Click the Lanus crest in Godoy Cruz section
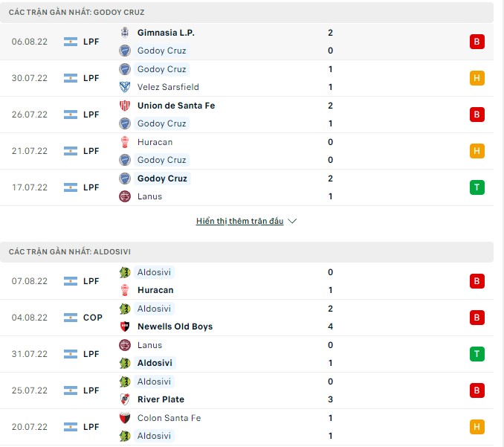This screenshot has width=504, height=447. (125, 196)
